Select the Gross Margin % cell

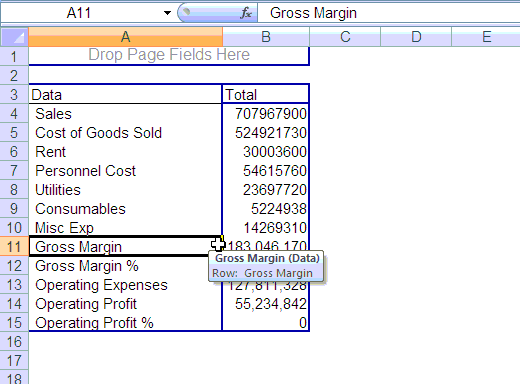pos(125,265)
